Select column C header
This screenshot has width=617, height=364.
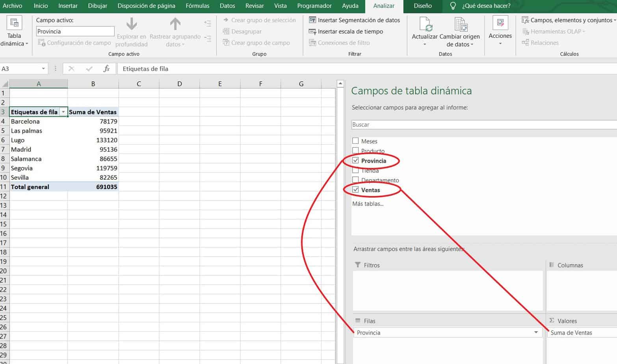139,84
